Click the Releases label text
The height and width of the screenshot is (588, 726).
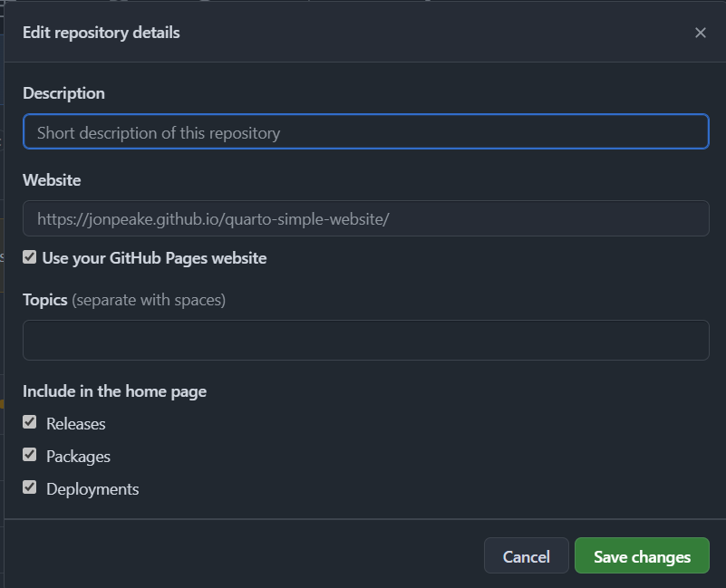coord(76,424)
